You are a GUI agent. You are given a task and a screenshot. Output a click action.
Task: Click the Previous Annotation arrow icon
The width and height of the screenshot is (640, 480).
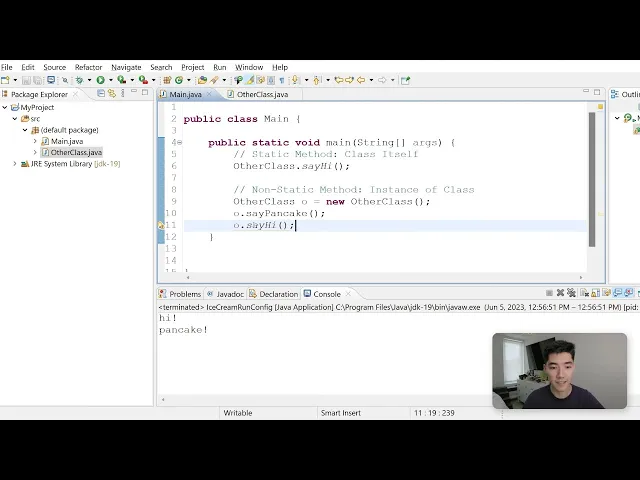click(317, 80)
